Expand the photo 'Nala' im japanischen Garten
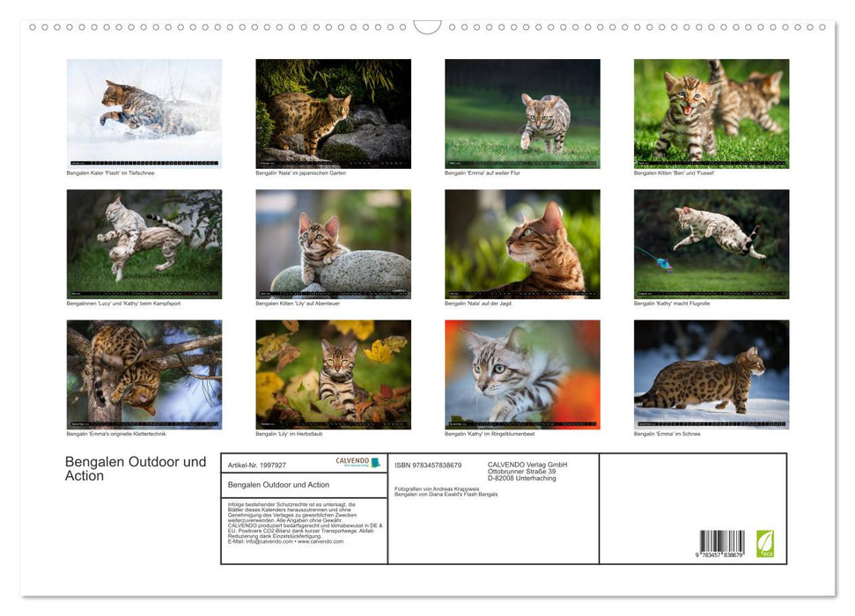This screenshot has height=616, width=855. (333, 113)
